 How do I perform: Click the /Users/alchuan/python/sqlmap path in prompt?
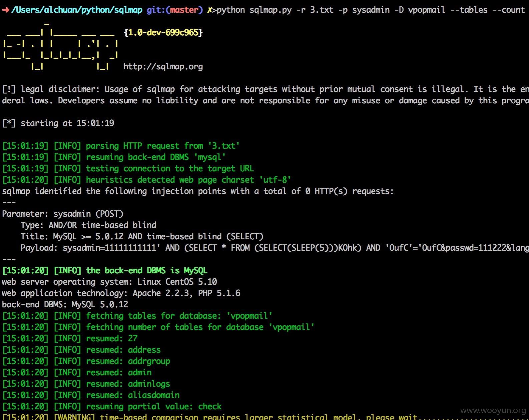click(77, 10)
